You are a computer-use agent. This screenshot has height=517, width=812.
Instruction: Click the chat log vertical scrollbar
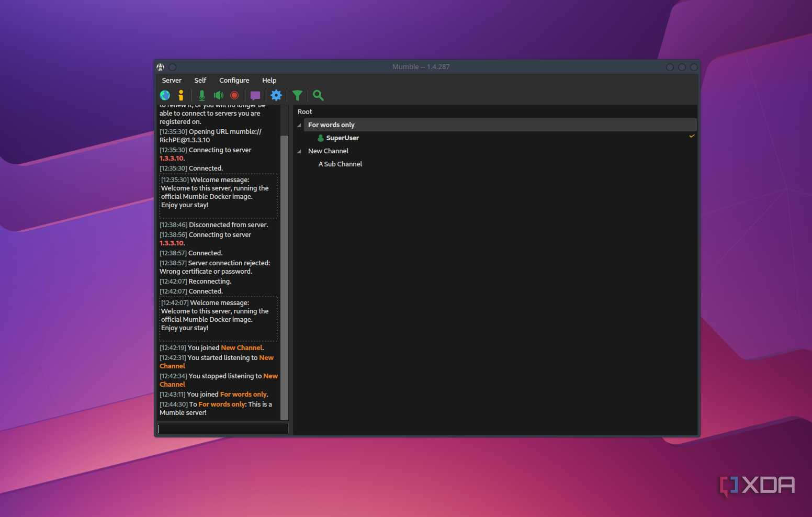point(285,277)
